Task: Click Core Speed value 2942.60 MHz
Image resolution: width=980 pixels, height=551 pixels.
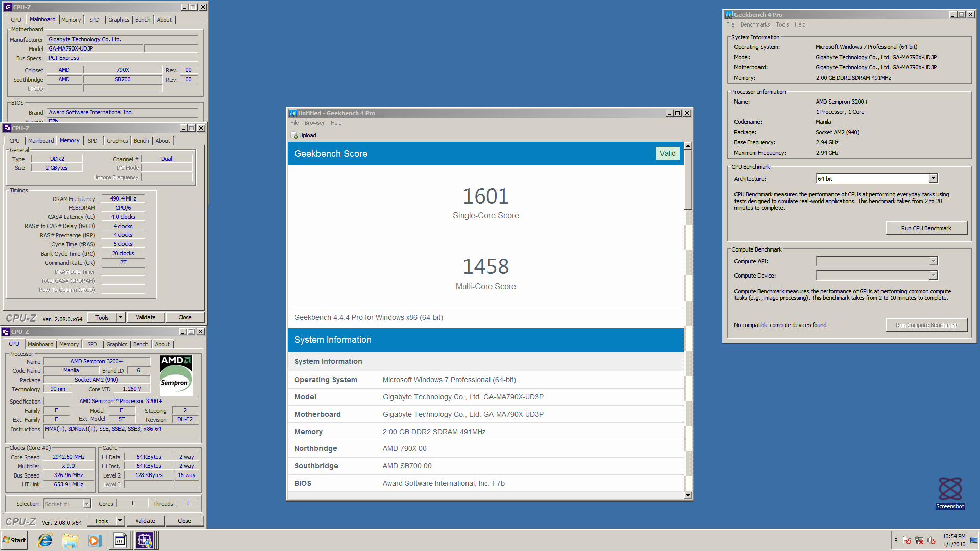Action: (68, 457)
